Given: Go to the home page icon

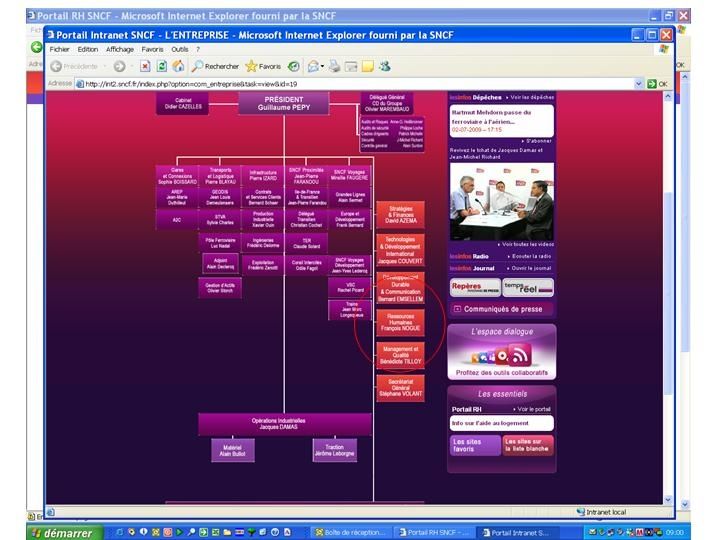Looking at the screenshot, I should [178, 67].
